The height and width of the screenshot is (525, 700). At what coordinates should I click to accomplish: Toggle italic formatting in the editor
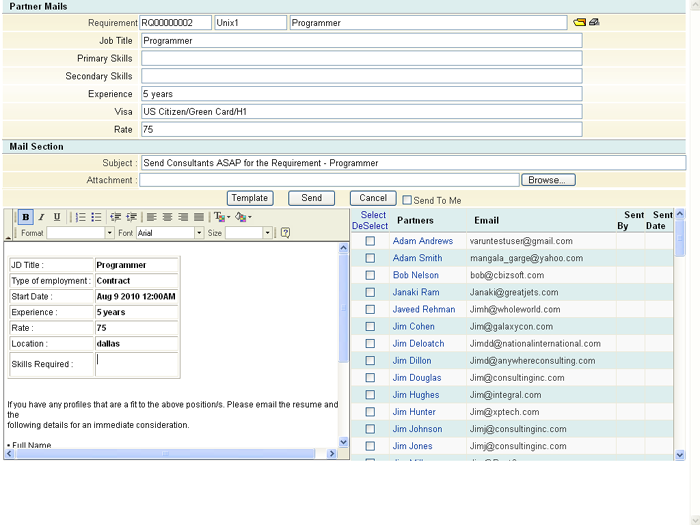pos(42,217)
